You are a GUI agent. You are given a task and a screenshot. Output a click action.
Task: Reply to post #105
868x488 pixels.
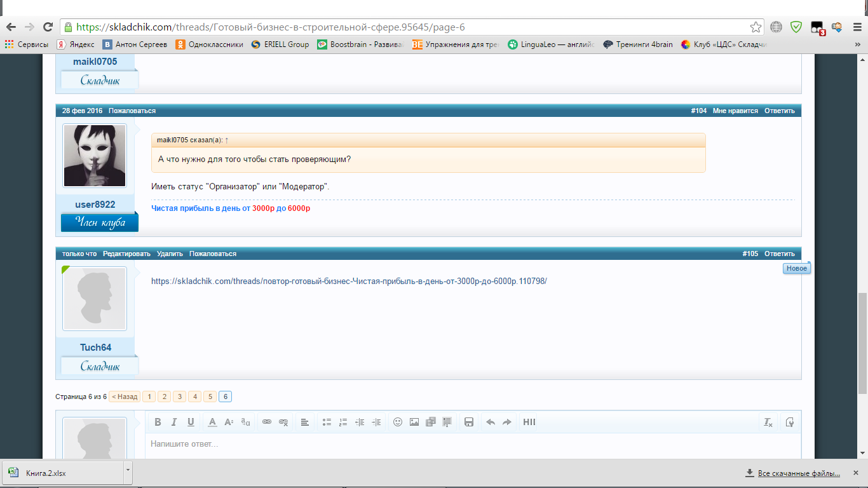(780, 254)
